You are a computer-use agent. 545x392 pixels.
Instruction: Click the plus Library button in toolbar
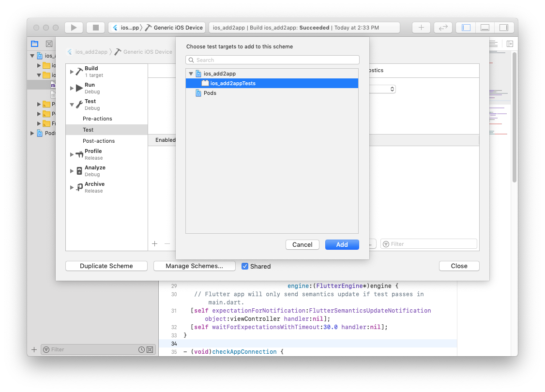tap(421, 28)
